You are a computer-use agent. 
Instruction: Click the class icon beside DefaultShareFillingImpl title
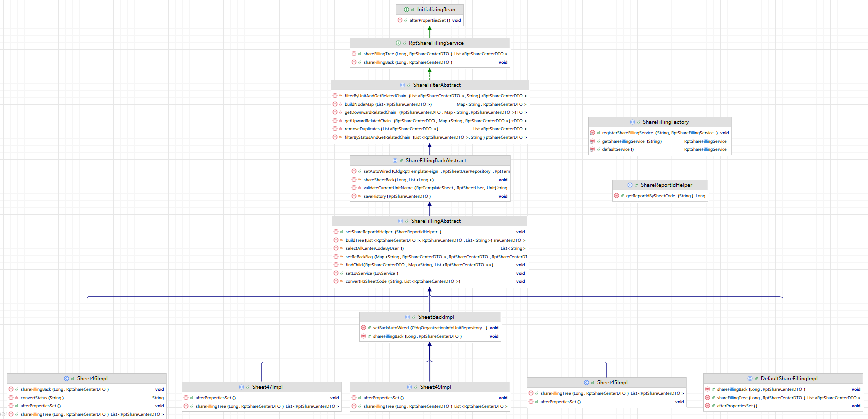[x=750, y=379]
